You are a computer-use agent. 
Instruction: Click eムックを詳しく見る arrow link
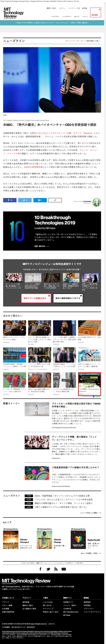point(91,553)
